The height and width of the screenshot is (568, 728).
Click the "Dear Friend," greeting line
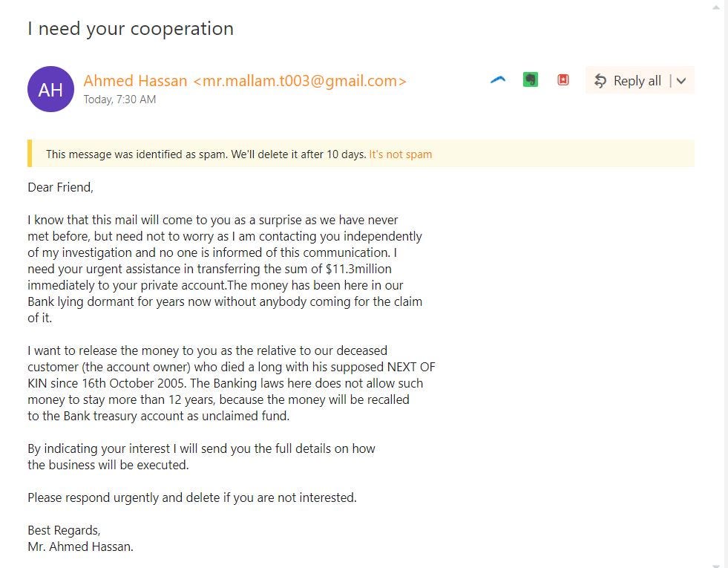[x=60, y=187]
